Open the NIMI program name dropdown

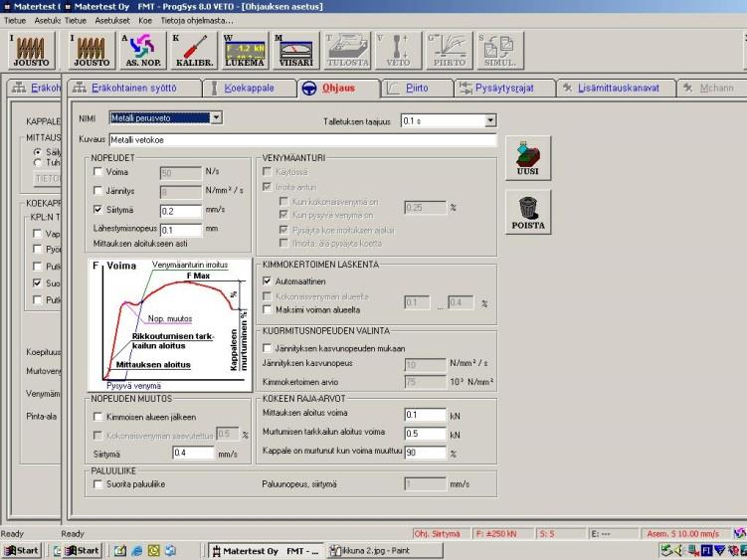216,117
